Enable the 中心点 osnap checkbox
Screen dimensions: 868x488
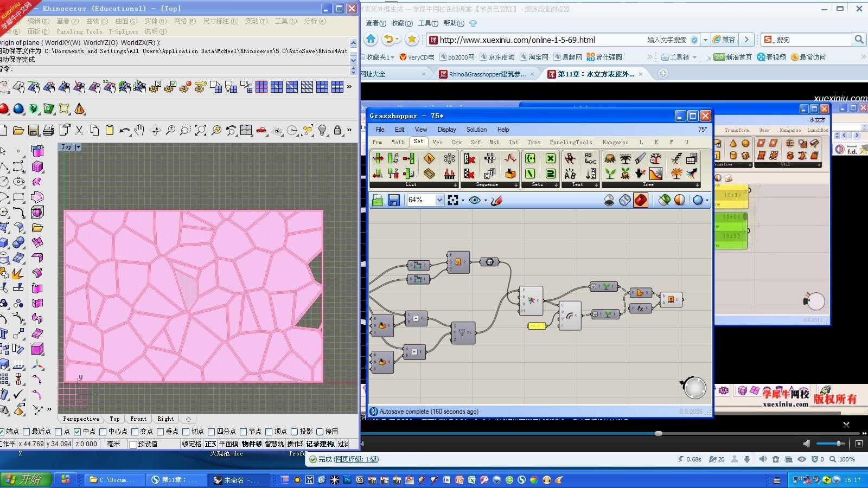point(103,432)
